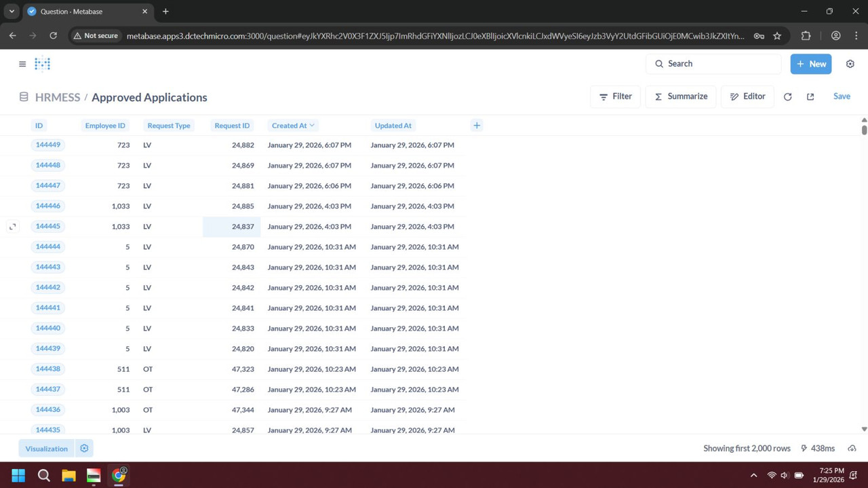Click the Metabase logo

(x=43, y=64)
